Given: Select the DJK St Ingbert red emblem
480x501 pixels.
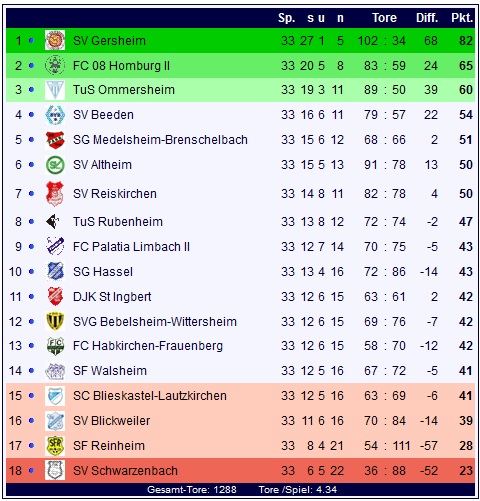Looking at the screenshot, I should [55, 296].
